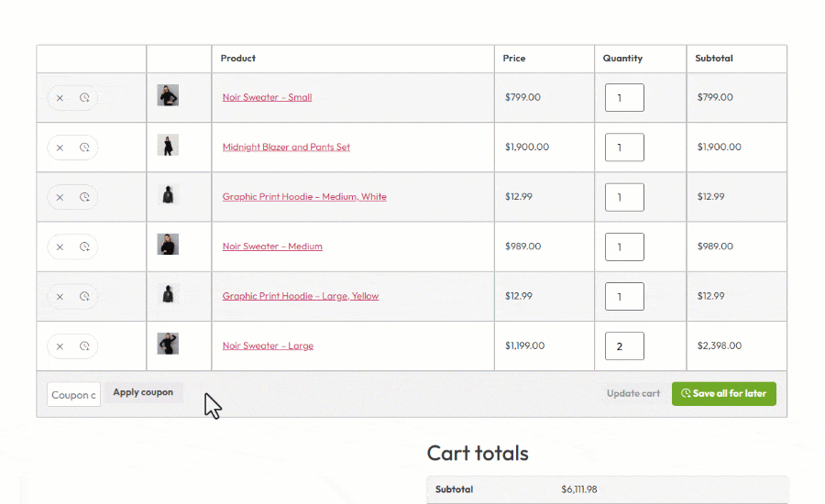Save Noir Sweater – Medium for later icon
Image resolution: width=825 pixels, height=504 pixels.
point(84,247)
